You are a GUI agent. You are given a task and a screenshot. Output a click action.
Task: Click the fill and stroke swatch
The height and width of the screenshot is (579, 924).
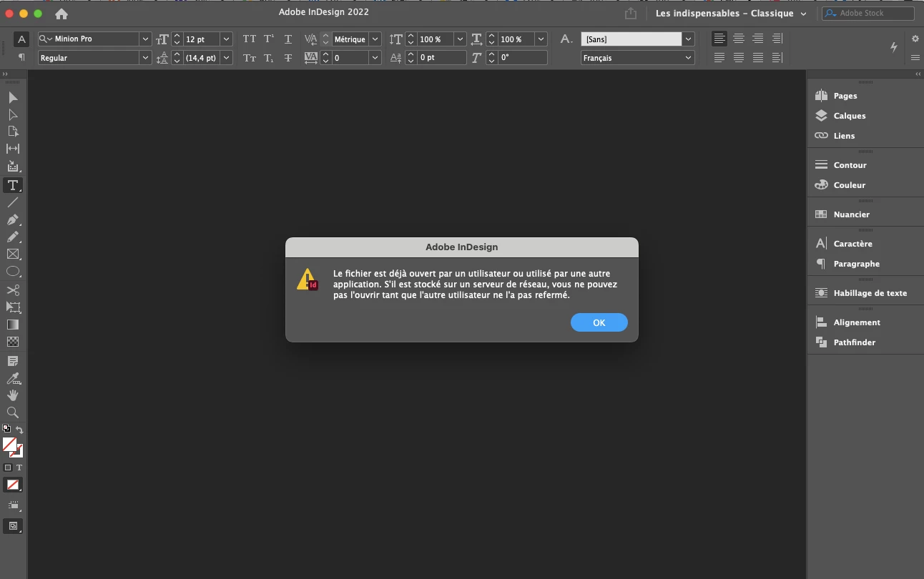(x=12, y=447)
